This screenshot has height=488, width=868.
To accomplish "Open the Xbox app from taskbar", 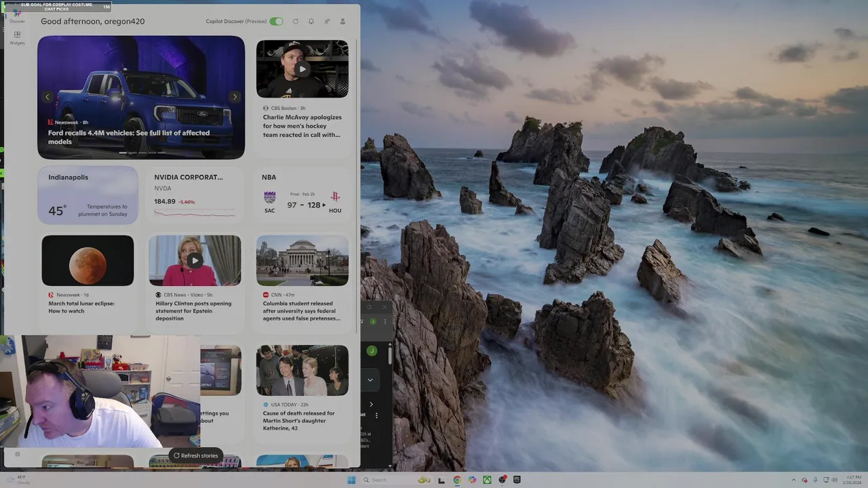I will tap(487, 480).
